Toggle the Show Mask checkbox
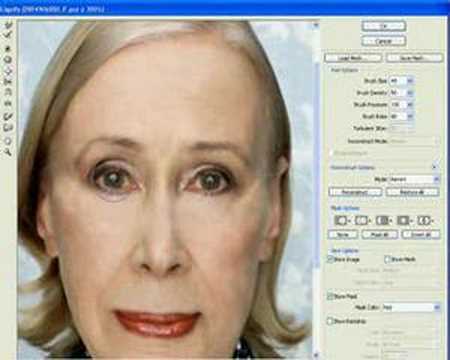 coord(331,296)
